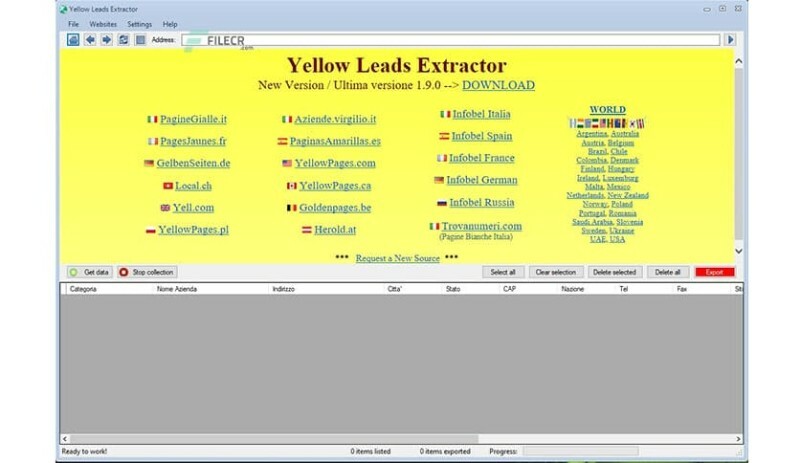
Task: Go forward using the right arrow icon
Action: pyautogui.click(x=106, y=40)
